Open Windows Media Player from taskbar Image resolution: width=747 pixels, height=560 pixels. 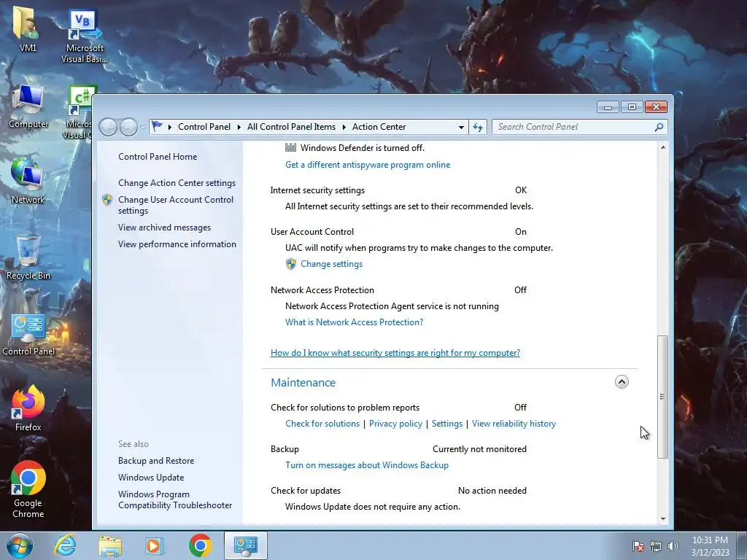click(155, 546)
